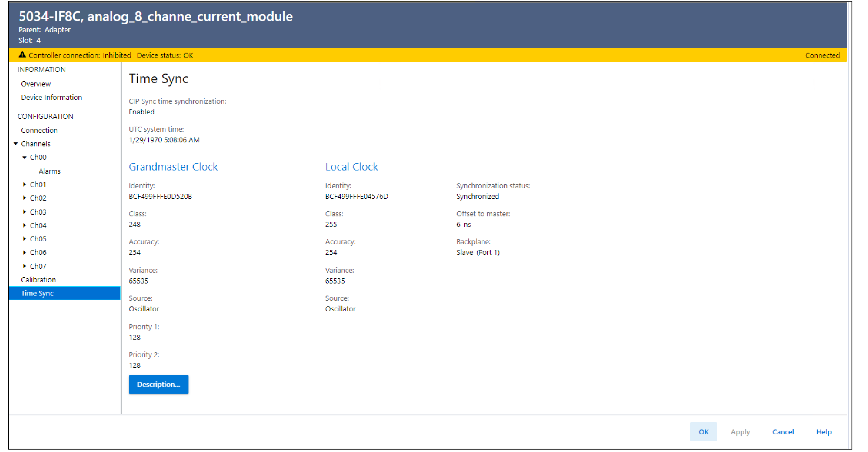The height and width of the screenshot is (452, 868).
Task: Click the warning triangle icon in status bar
Action: (x=23, y=55)
